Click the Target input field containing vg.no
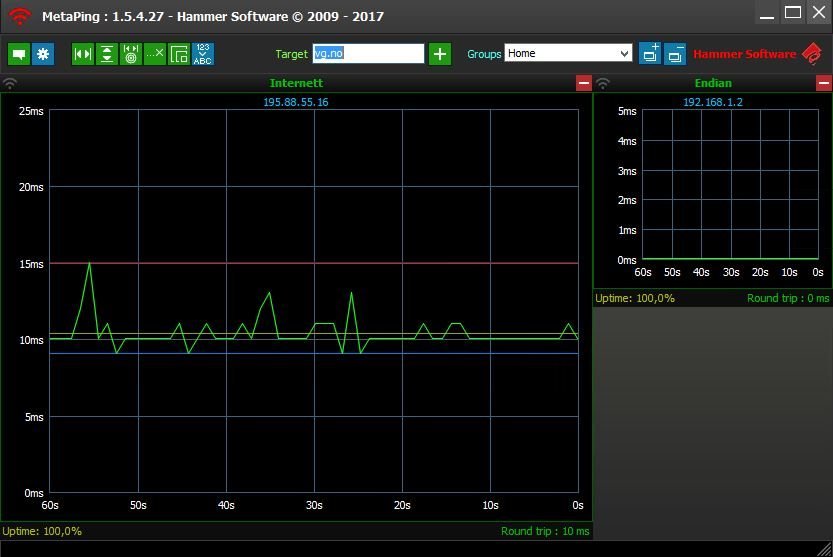 click(368, 53)
